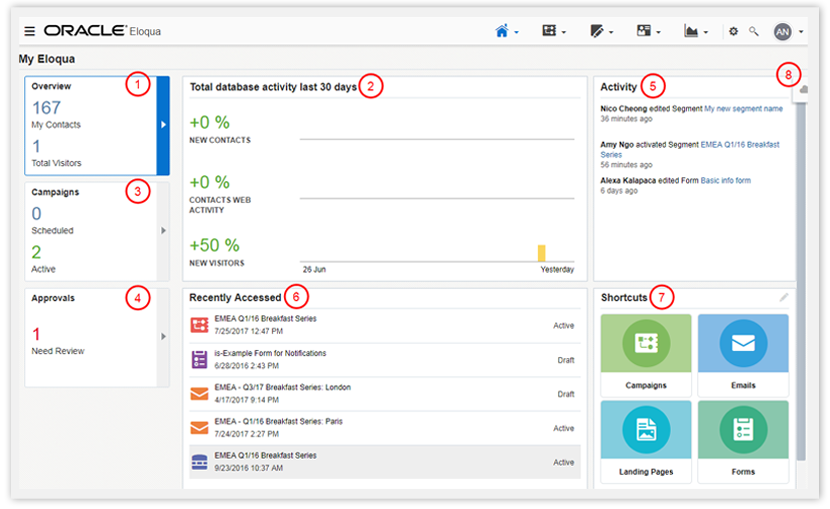Screen dimensions: 830x509
Task: Open the Assets pencil icon menu
Action: (597, 31)
